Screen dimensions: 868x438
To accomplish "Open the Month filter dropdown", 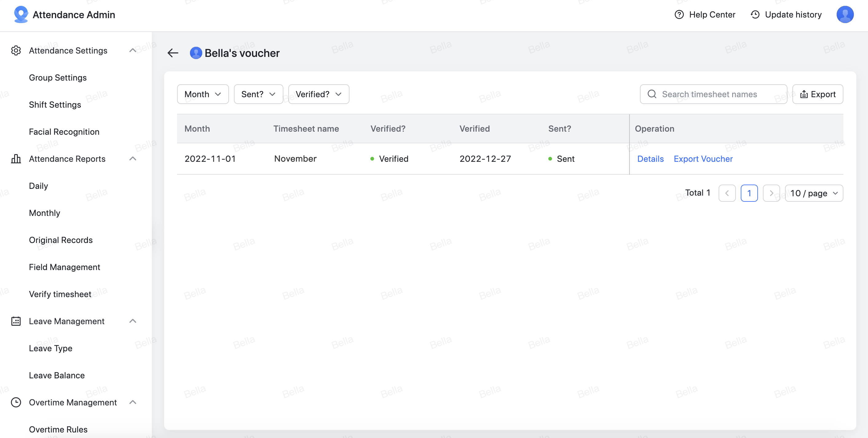I will pyautogui.click(x=203, y=94).
